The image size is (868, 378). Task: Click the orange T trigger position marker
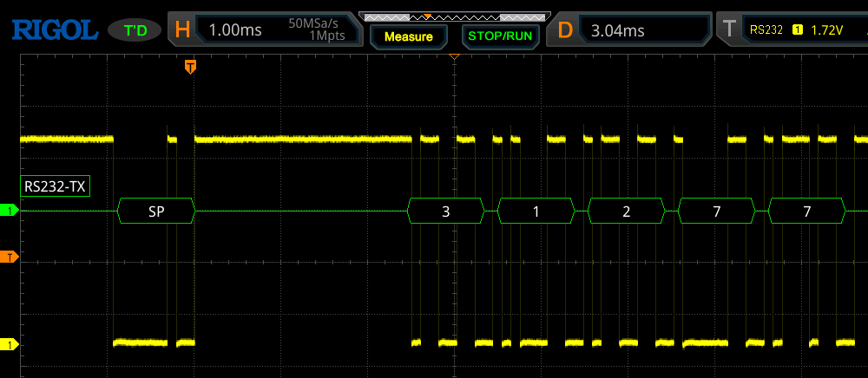coord(190,67)
